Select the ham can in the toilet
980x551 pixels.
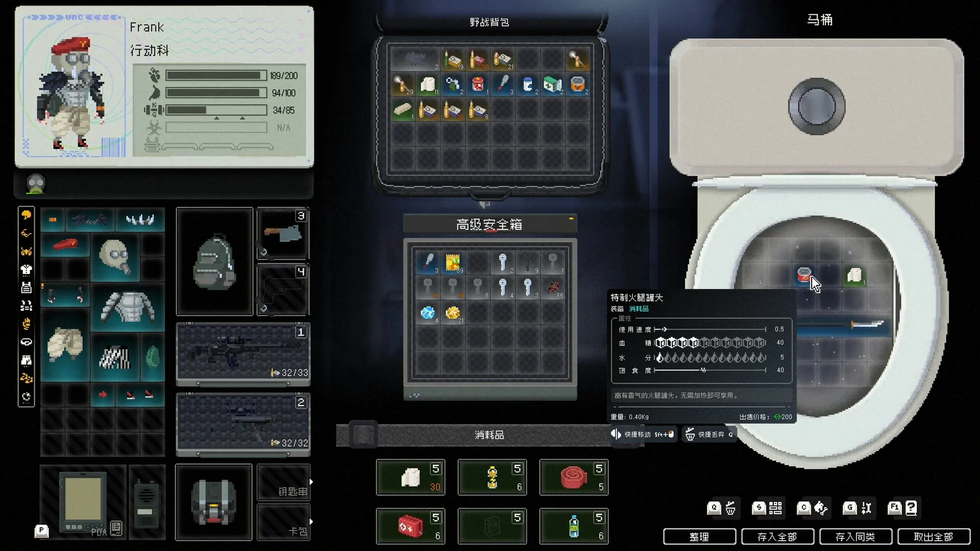tap(804, 275)
